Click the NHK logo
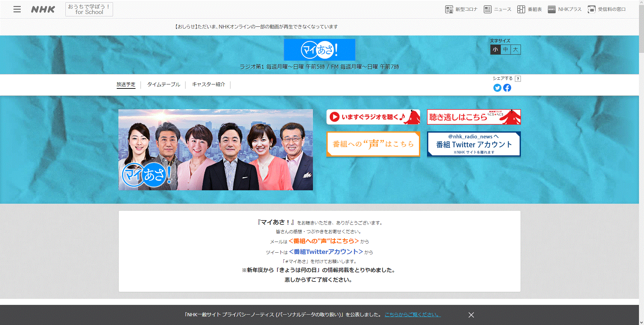Viewport: 644px width, 325px height. 43,9
